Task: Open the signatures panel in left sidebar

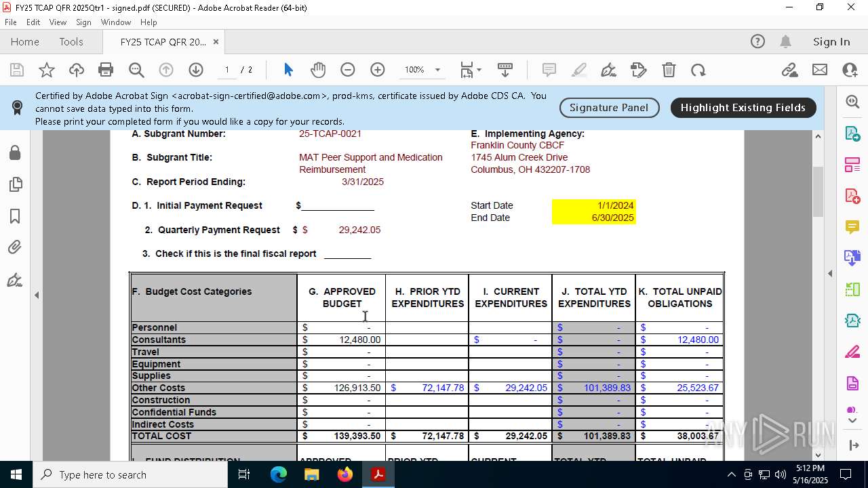Action: point(15,280)
